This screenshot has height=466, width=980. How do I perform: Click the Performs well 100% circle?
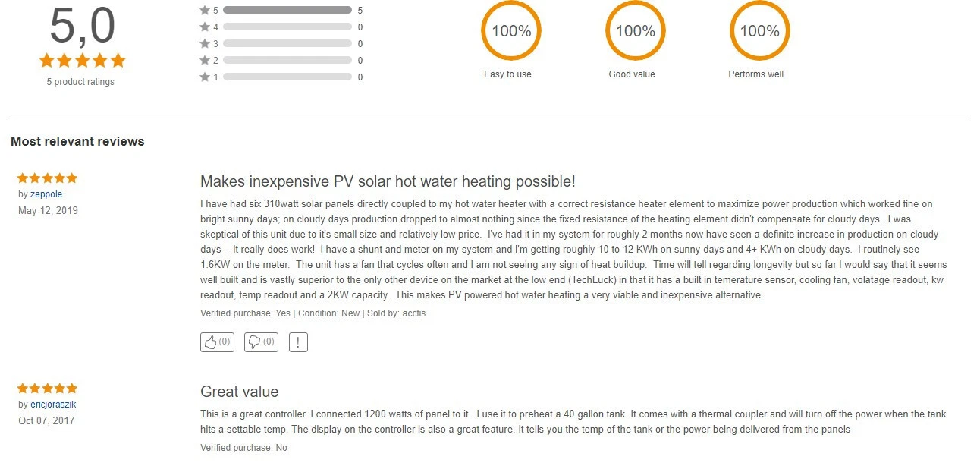tap(759, 31)
